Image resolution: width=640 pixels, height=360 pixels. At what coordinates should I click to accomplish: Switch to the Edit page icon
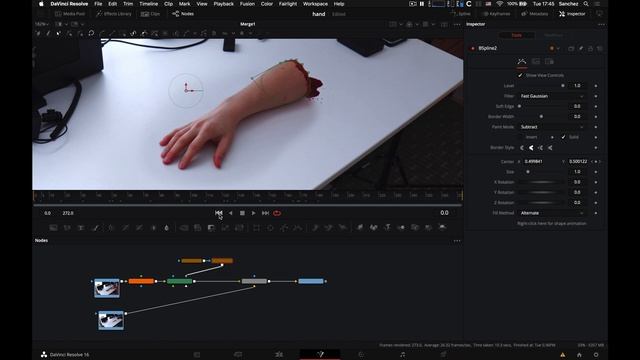click(279, 354)
